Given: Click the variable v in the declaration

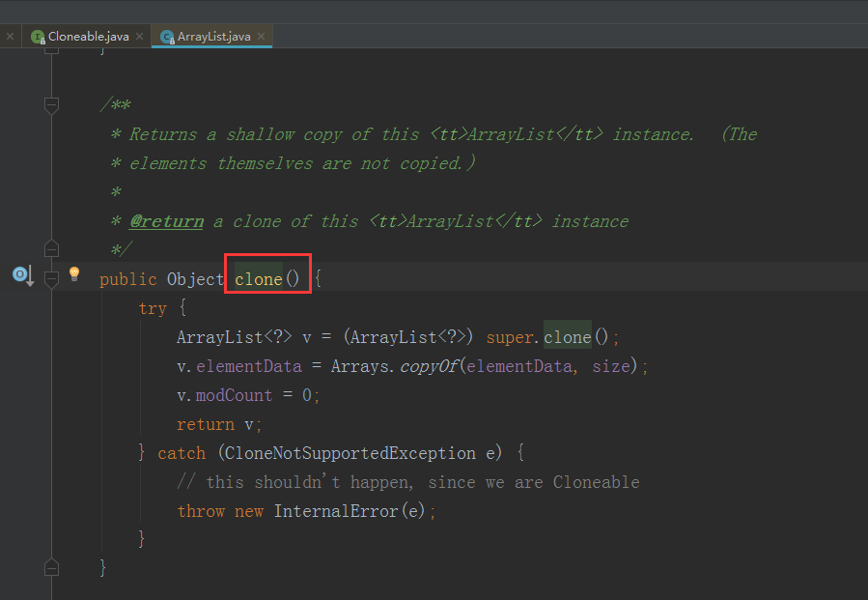Looking at the screenshot, I should click(x=307, y=338).
